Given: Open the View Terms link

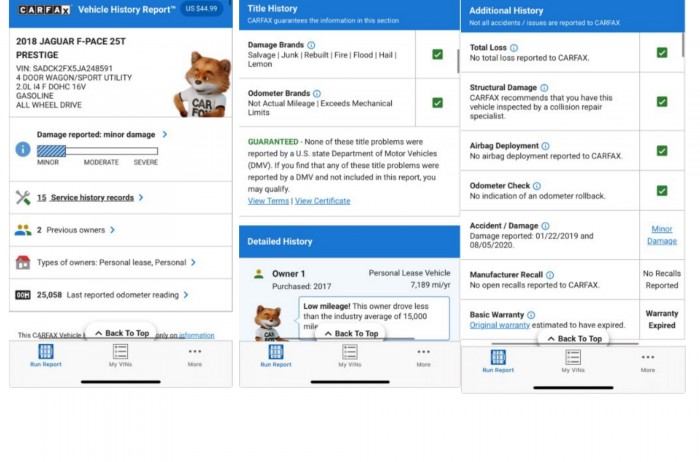Looking at the screenshot, I should [x=268, y=201].
